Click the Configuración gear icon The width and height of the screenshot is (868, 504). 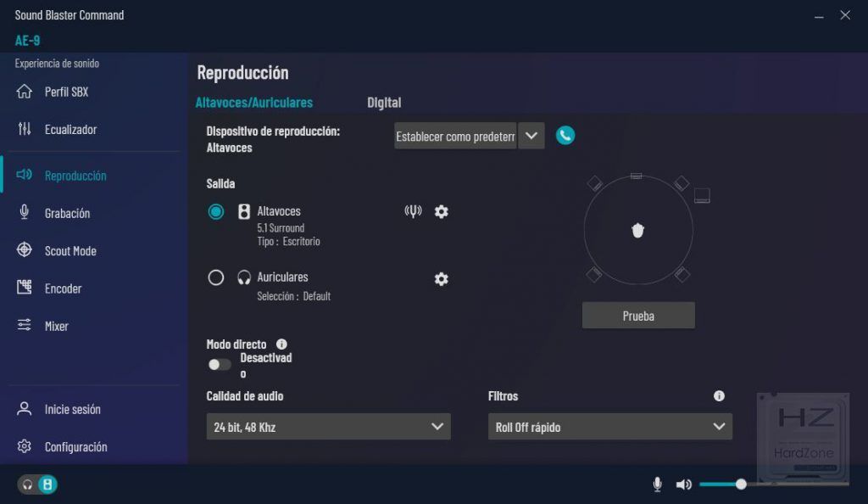coord(25,446)
